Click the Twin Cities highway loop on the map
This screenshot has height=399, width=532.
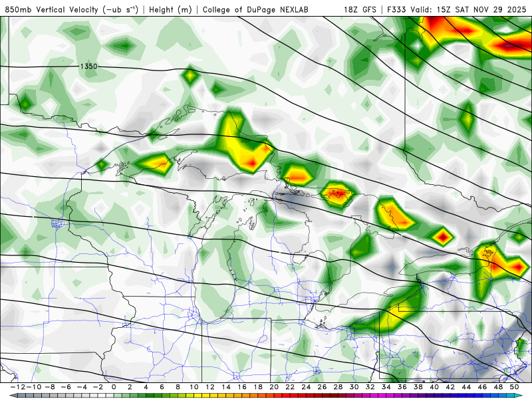58,224
